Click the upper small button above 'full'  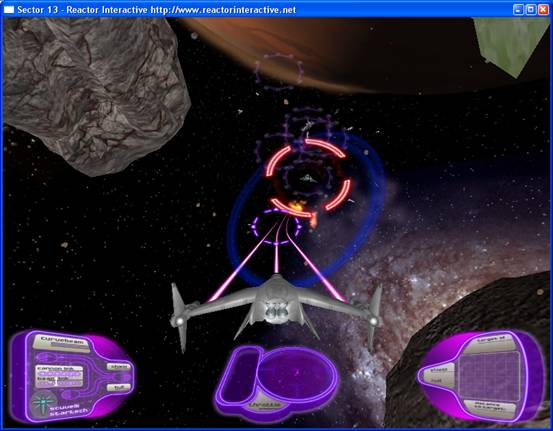[118, 367]
